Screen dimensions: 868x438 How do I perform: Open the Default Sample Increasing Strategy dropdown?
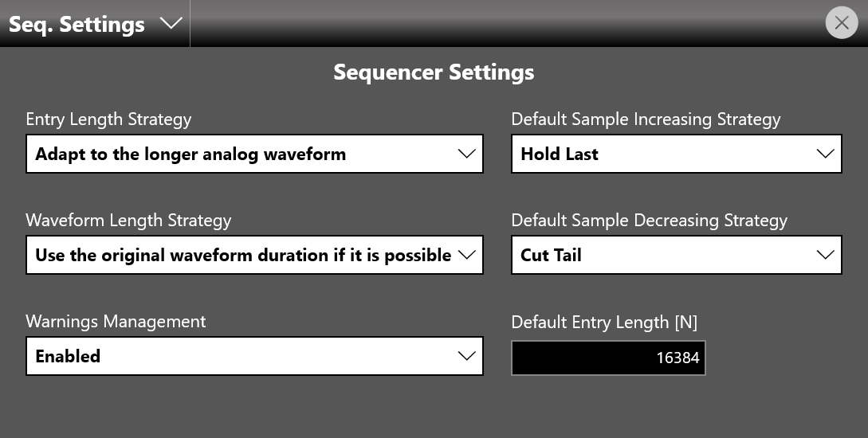(x=677, y=154)
